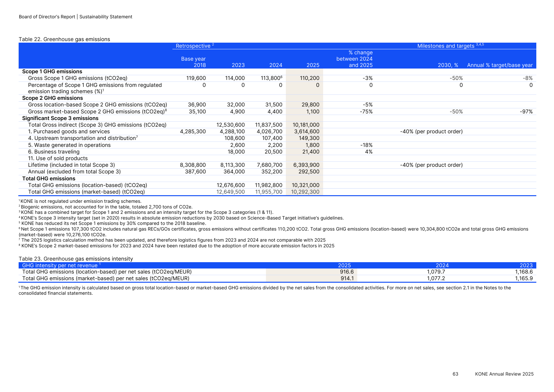554x392 pixels.
Task: Select the location-based Scope 2 value 36,900
Action: click(197, 105)
